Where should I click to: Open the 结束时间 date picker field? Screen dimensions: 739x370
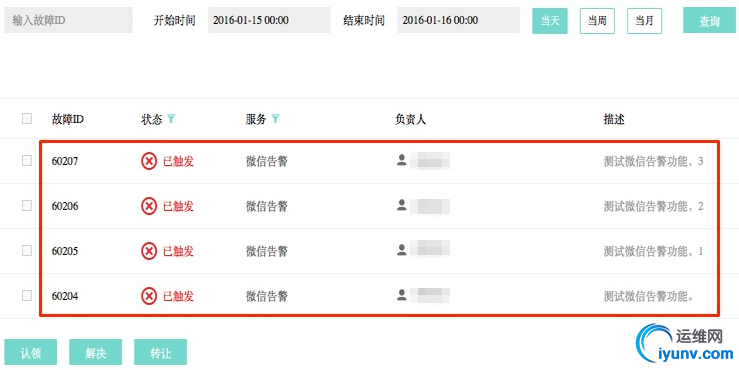pos(459,20)
